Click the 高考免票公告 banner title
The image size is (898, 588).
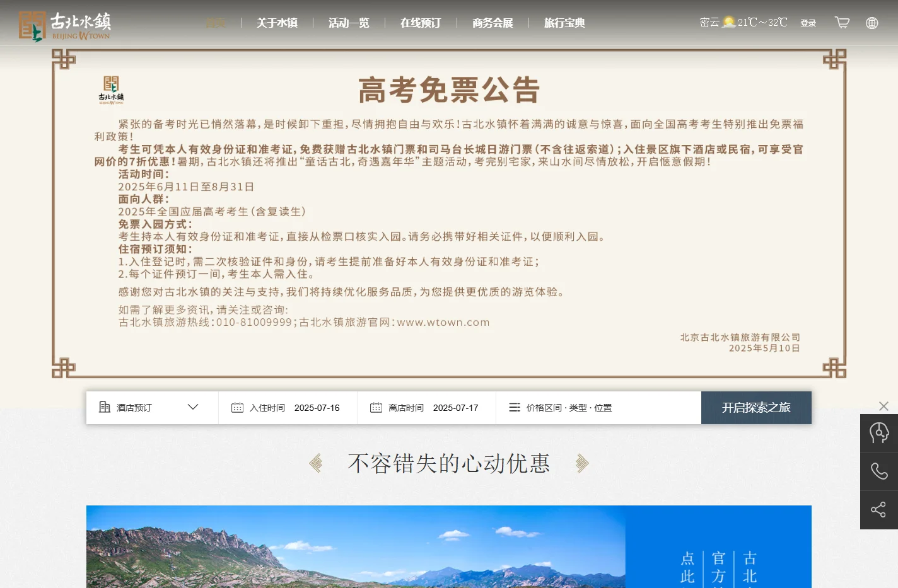449,89
